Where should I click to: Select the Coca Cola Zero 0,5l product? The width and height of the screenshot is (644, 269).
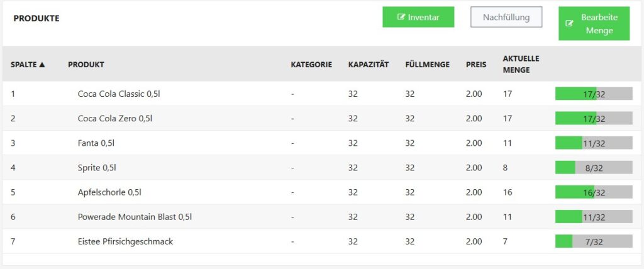click(x=115, y=118)
